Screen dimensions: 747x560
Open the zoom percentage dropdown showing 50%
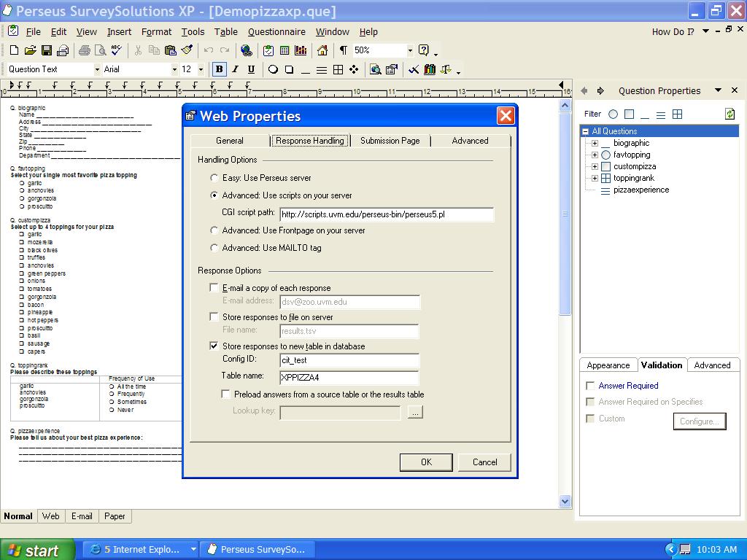[x=410, y=50]
